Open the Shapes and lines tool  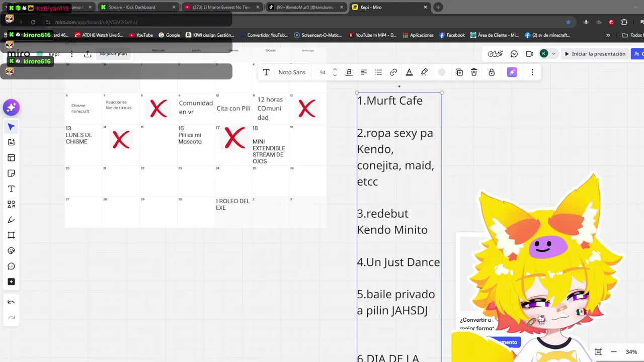tap(11, 204)
